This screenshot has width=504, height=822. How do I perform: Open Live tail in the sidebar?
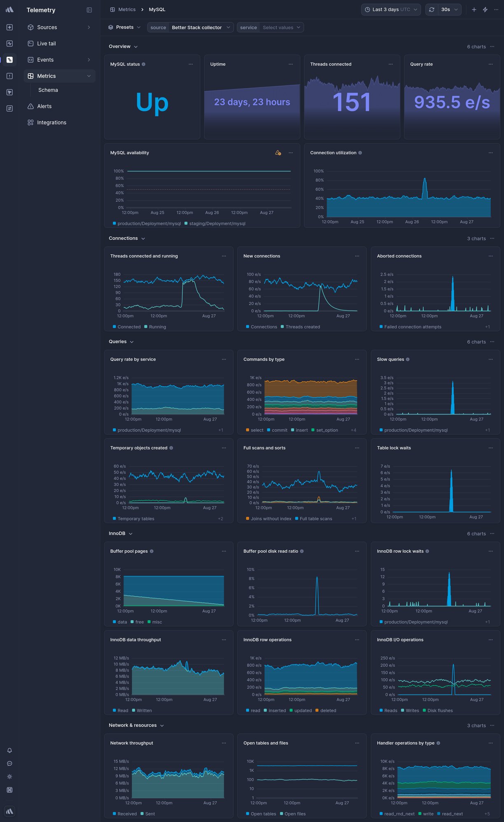coord(59,44)
